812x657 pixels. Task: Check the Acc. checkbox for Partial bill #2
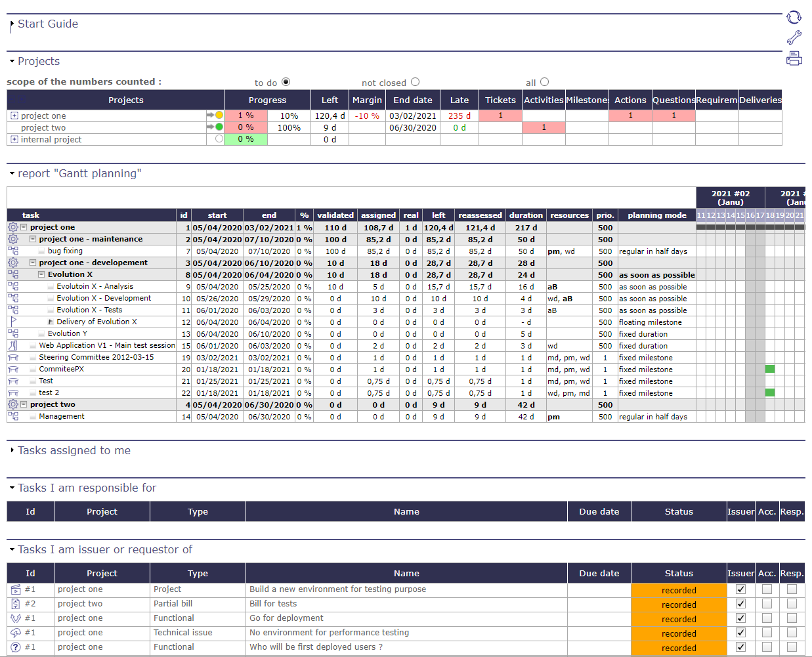[767, 604]
